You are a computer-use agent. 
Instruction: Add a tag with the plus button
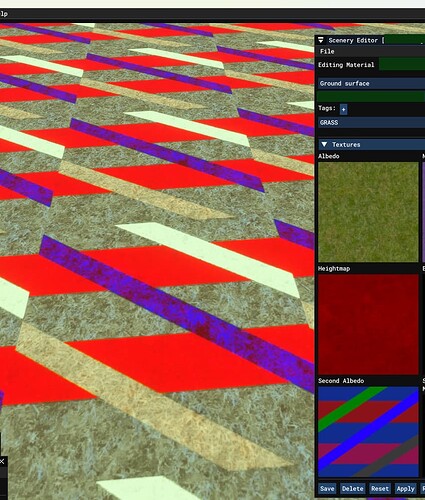pos(343,109)
